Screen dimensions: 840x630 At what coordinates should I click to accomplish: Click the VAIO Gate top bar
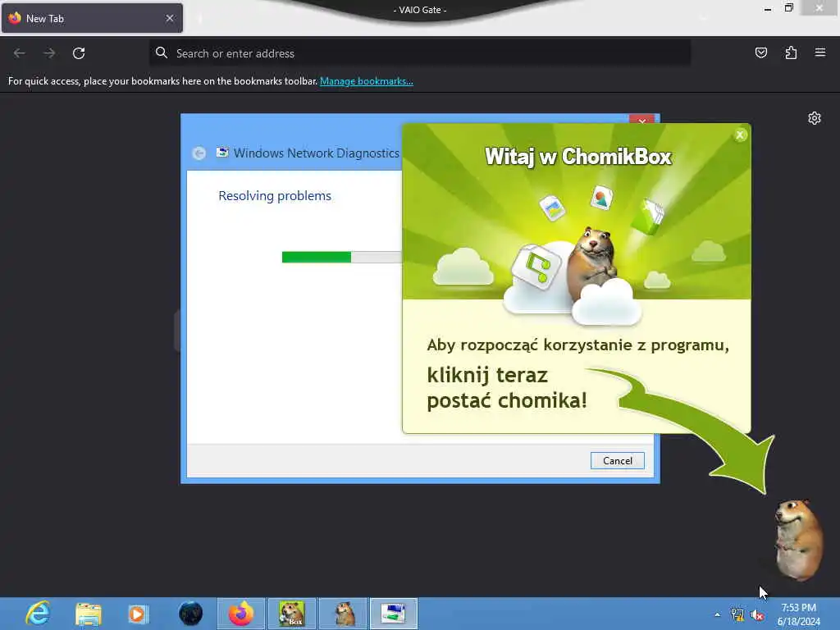coord(420,10)
